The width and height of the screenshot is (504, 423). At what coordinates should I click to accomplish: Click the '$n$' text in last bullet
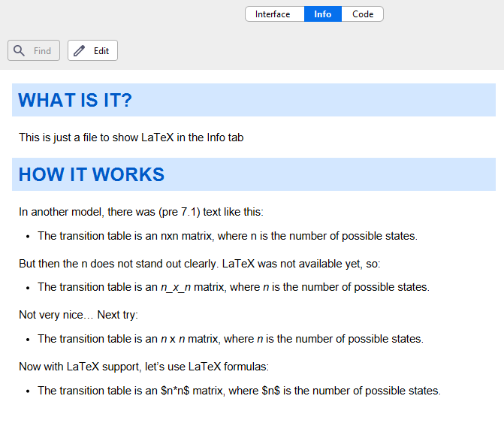click(271, 391)
